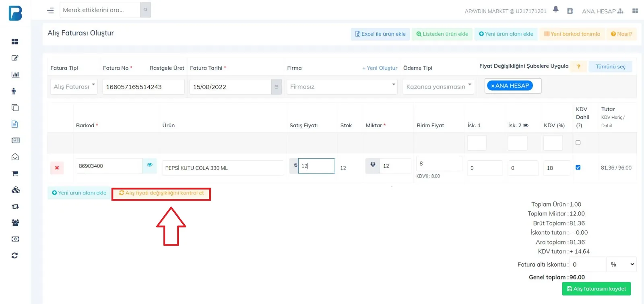Image resolution: width=644 pixels, height=304 pixels.
Task: Click Alış fiyatı değişikliğini kontrol et
Action: (x=161, y=193)
